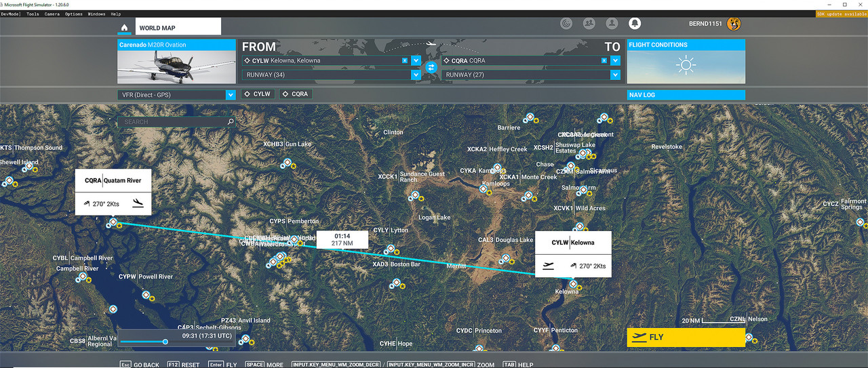
Task: Click the Revelstoke map label
Action: tap(667, 147)
